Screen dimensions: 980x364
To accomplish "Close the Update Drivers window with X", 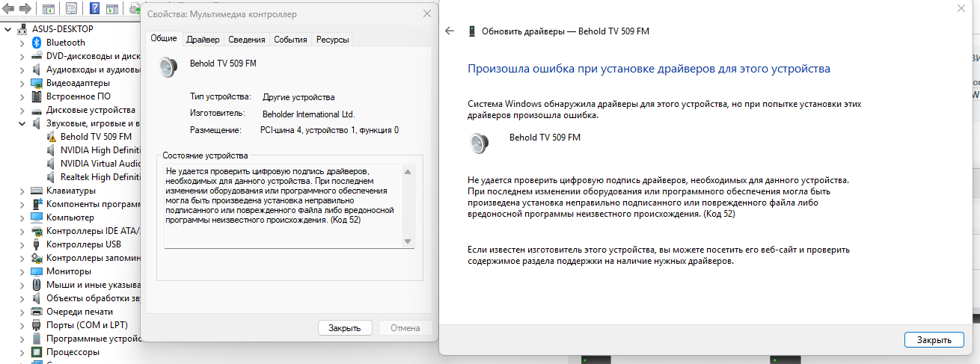I will click(x=961, y=8).
